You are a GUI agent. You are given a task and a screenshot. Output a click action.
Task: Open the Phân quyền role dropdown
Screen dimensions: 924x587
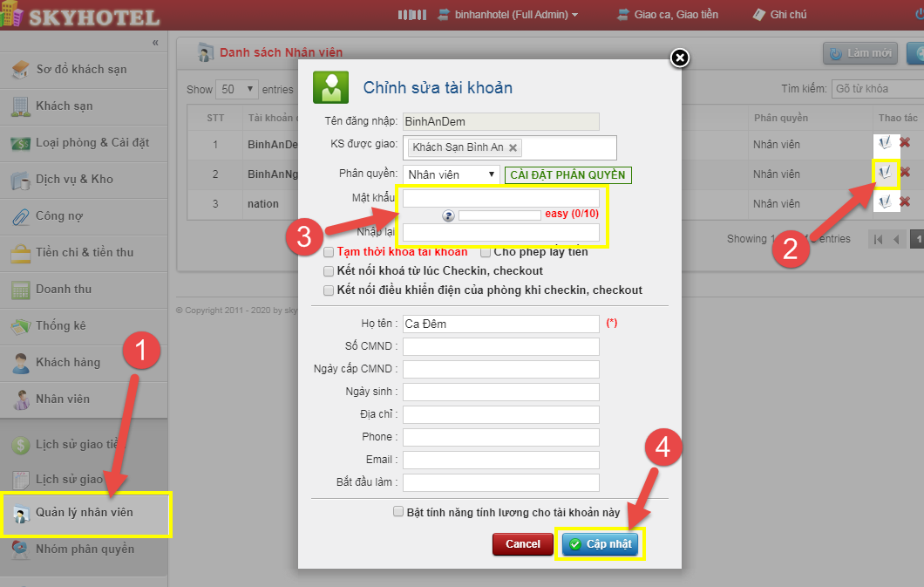pos(452,174)
